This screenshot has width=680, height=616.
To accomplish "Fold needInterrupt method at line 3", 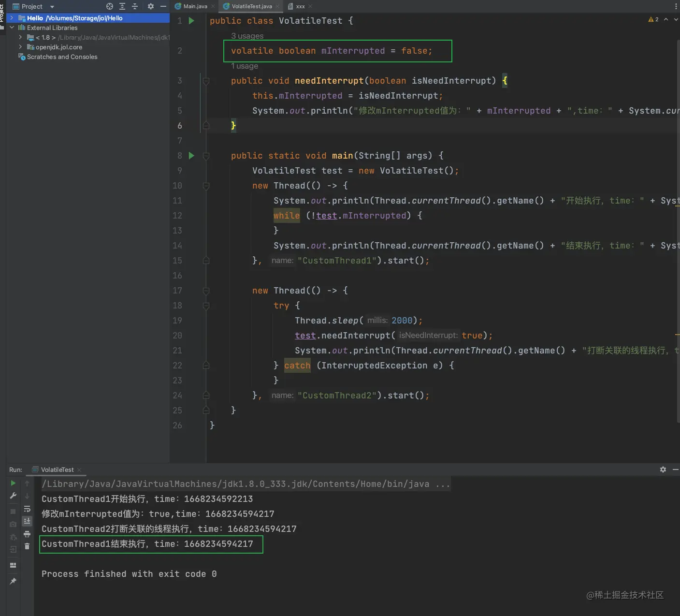I will [206, 81].
